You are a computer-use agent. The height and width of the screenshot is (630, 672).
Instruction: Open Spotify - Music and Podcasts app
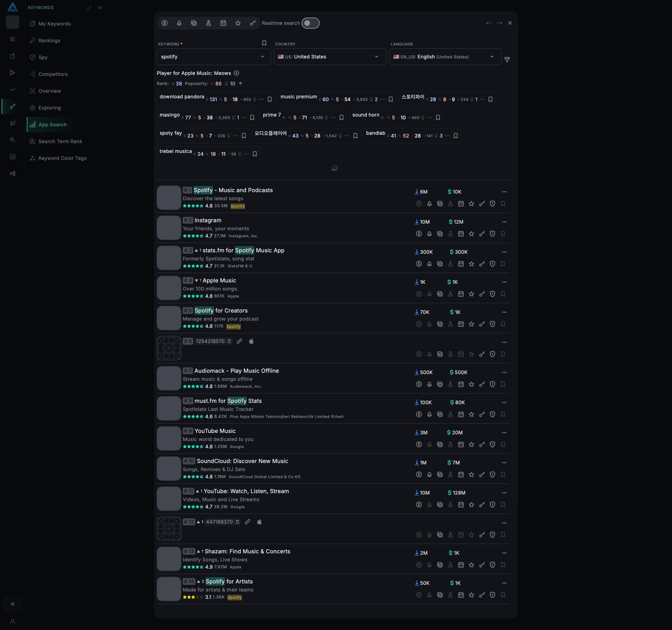[233, 190]
